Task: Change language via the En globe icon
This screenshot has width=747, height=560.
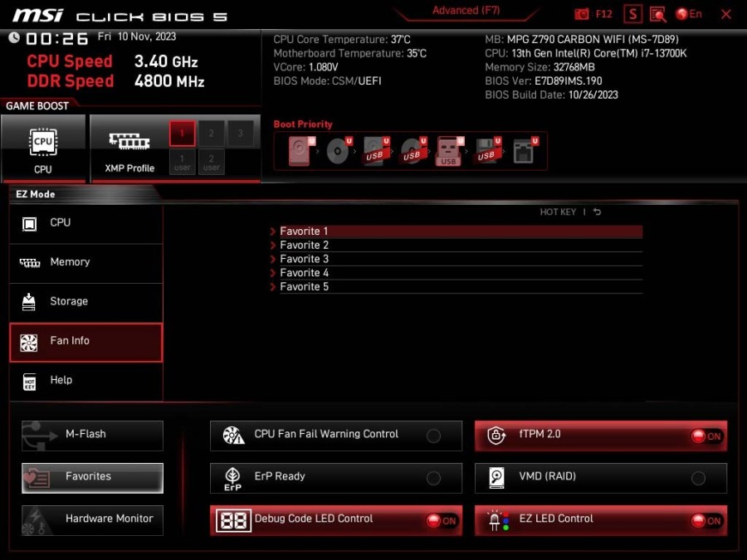Action: tap(689, 14)
